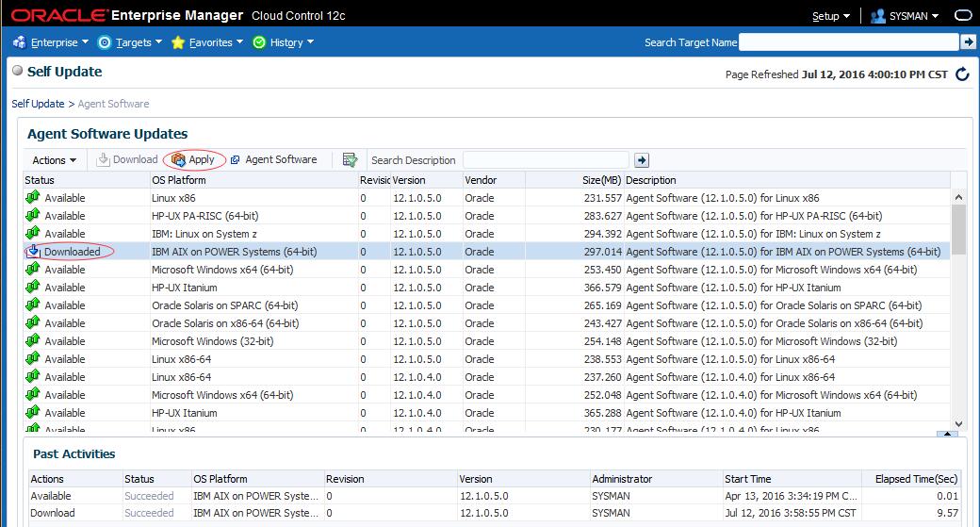The height and width of the screenshot is (527, 980).
Task: Click Succeeded status of Download activity
Action: tap(149, 513)
